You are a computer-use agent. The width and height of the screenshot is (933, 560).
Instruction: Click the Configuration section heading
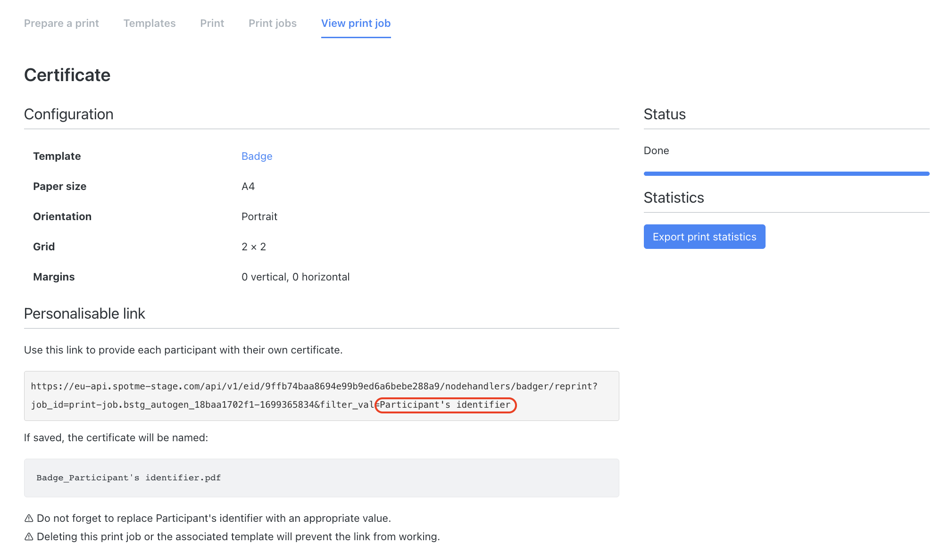68,114
